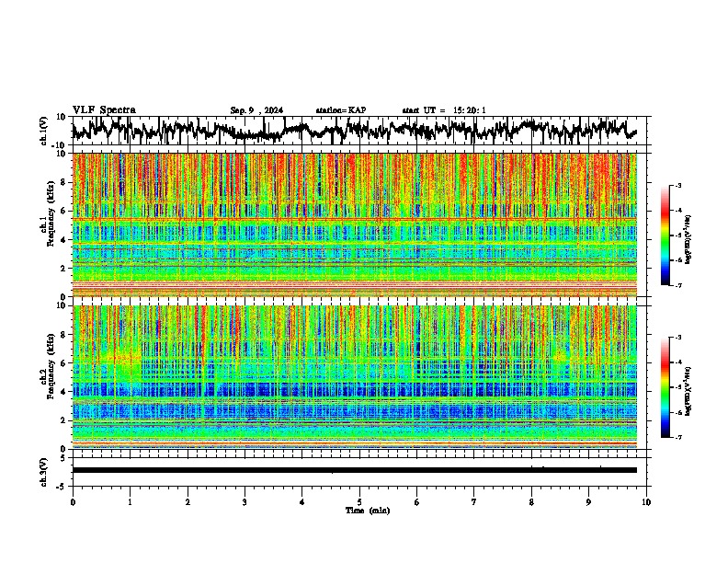Click time axis tick label "1"
728x563 pixels.
pyautogui.click(x=130, y=502)
